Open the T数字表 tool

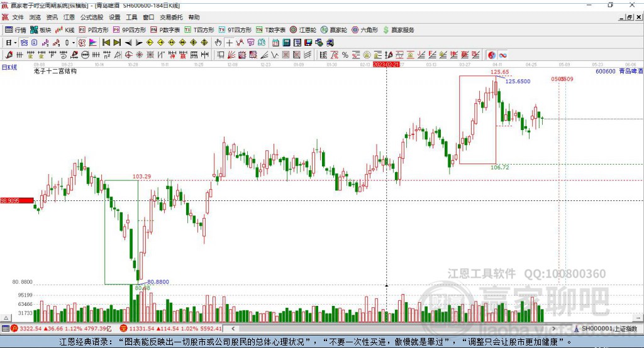[270, 30]
